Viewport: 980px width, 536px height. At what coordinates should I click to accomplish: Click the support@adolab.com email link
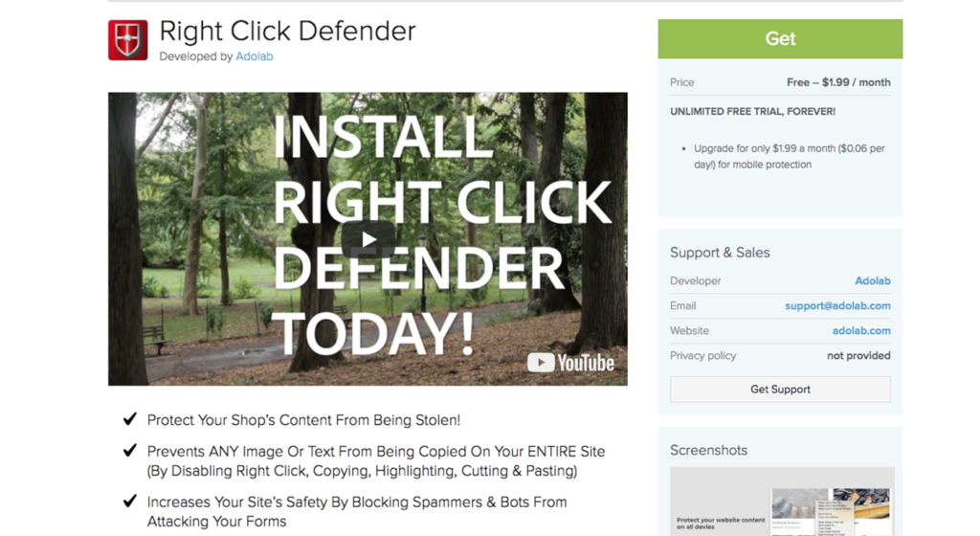coord(837,306)
